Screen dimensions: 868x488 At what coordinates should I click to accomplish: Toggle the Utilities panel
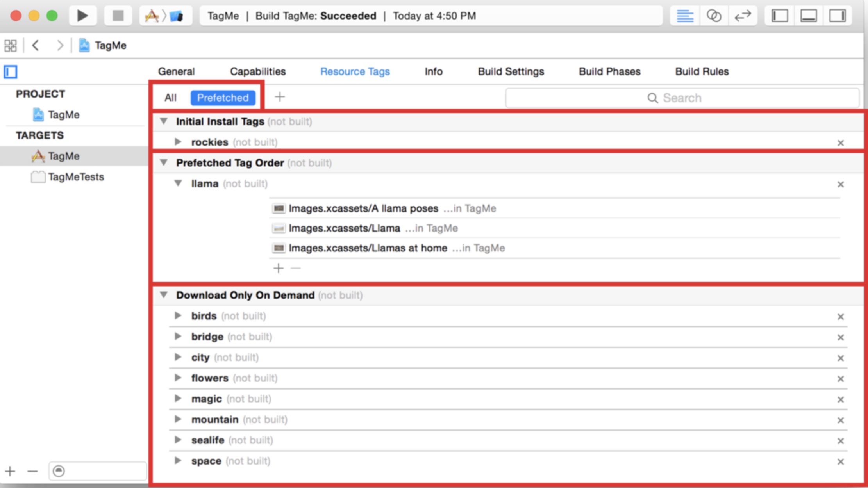coord(837,16)
